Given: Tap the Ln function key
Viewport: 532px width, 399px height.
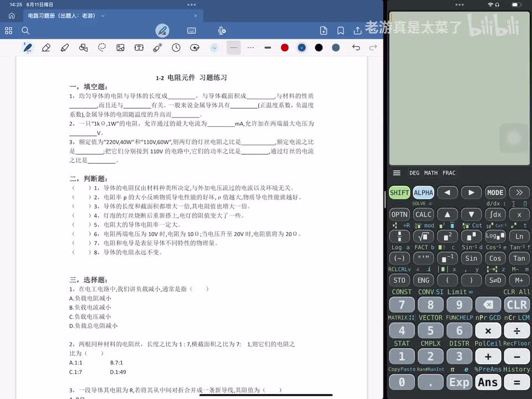Looking at the screenshot, I should pos(519,237).
